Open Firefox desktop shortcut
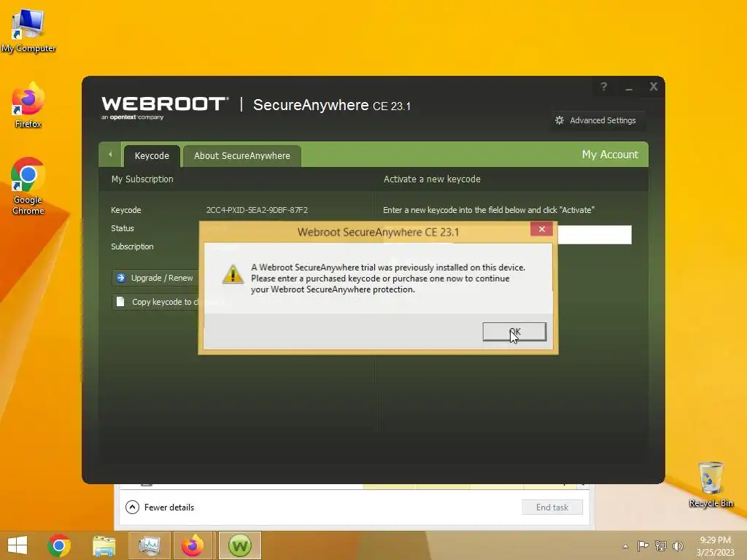Image resolution: width=747 pixels, height=560 pixels. [x=28, y=106]
